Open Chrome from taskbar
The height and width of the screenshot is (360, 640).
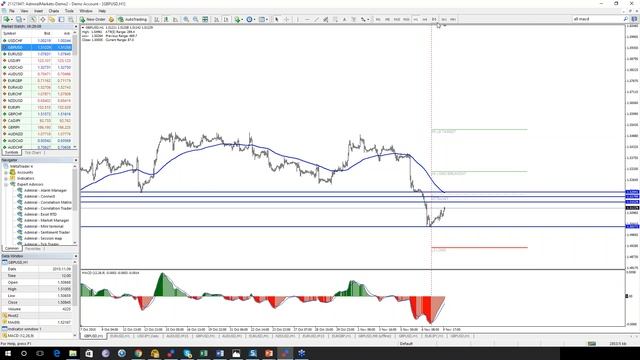[138, 353]
